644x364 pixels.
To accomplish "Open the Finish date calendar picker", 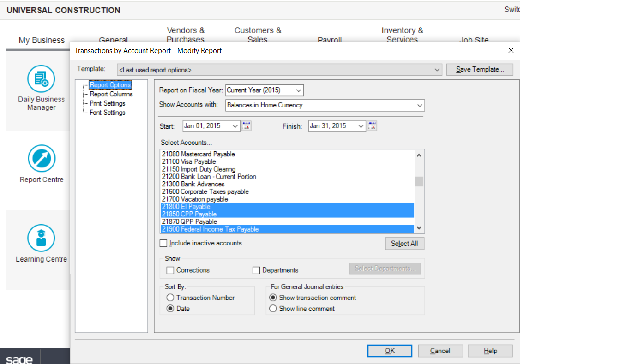I will [x=372, y=126].
